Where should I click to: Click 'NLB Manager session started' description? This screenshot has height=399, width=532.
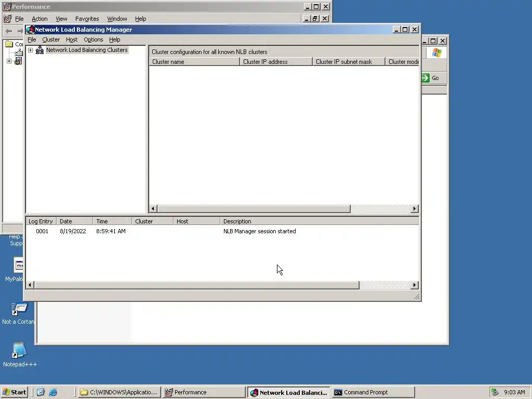[x=260, y=231]
